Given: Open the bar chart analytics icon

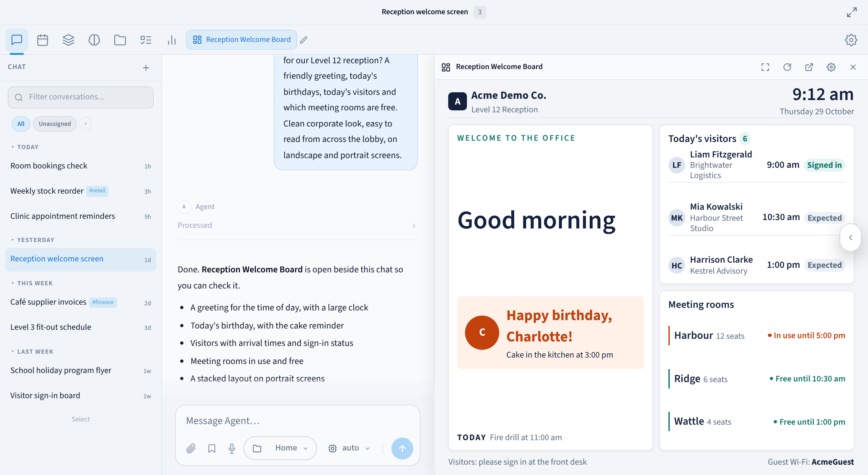Looking at the screenshot, I should [x=172, y=40].
